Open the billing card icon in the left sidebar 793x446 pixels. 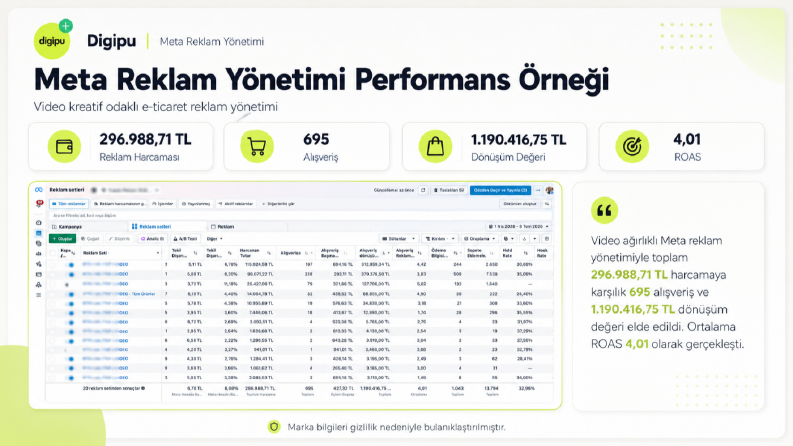coord(39,275)
